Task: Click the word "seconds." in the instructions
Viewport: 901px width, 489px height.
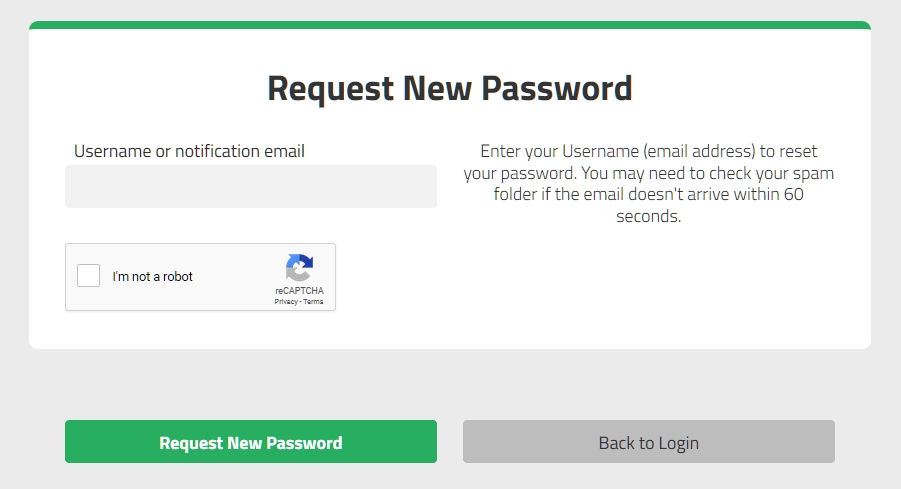Action: [649, 216]
